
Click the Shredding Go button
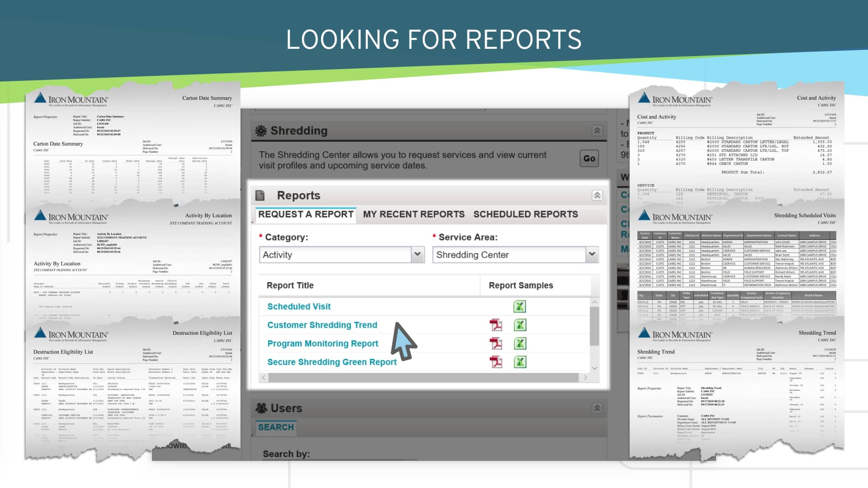[589, 159]
